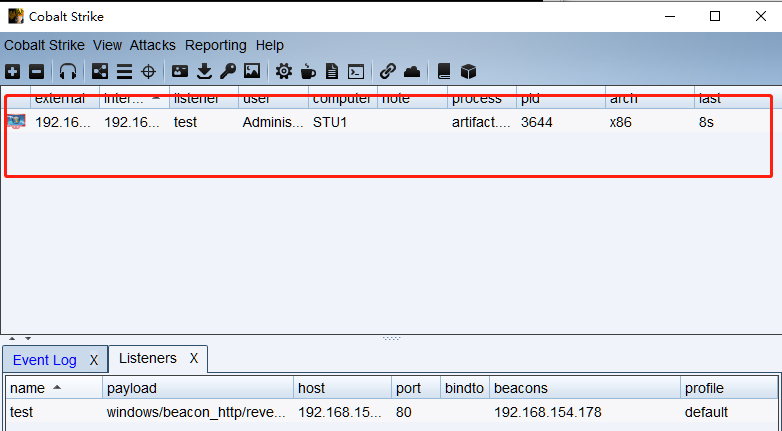The image size is (782, 431).
Task: Sort sessions by process column
Action: point(482,99)
